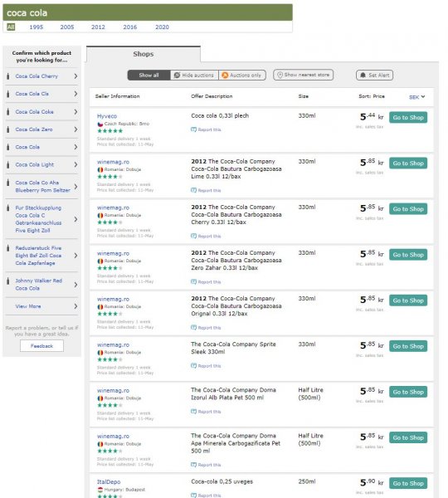Expand the Coca Cola Cls chevron
Image resolution: width=448 pixels, height=498 pixels.
pos(75,94)
